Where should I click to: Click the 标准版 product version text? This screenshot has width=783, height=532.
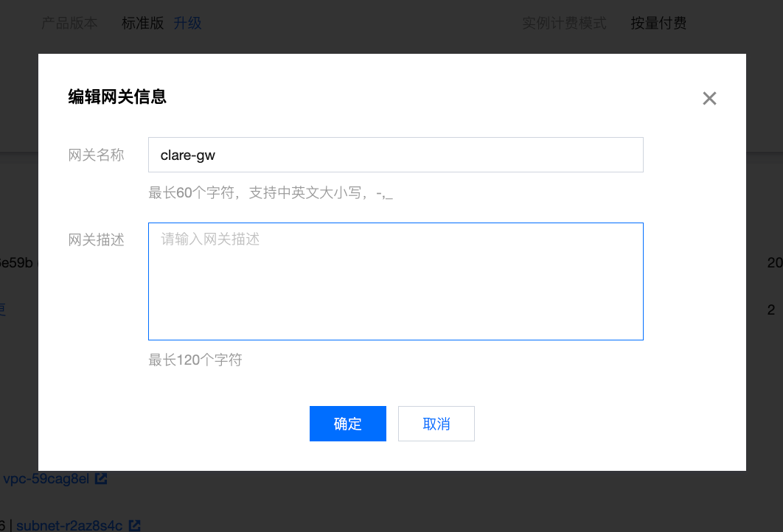coord(143,23)
